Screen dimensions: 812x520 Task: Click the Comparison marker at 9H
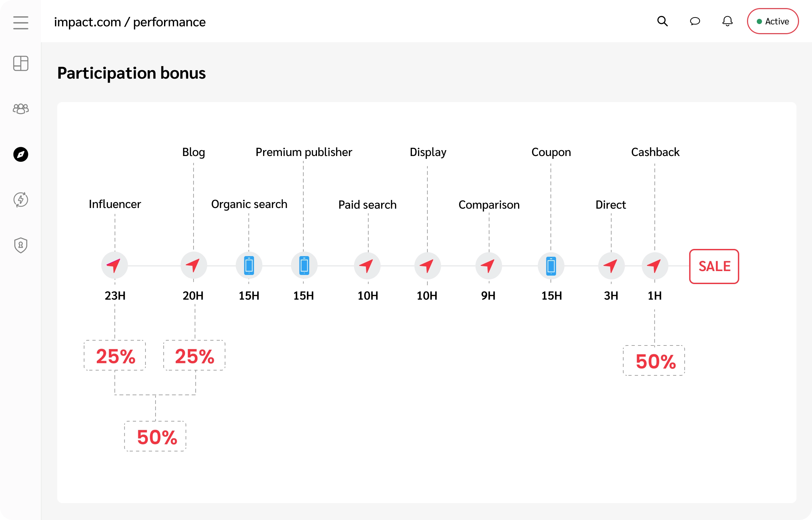coord(488,266)
